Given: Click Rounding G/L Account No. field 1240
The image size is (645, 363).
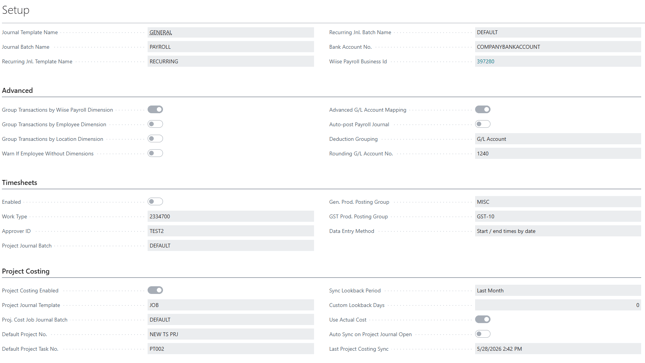Looking at the screenshot, I should (x=558, y=154).
